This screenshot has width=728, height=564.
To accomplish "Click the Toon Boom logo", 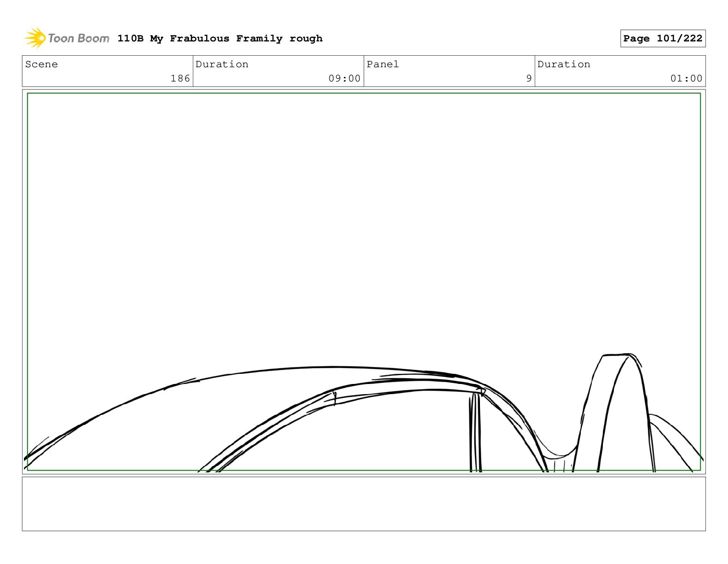I will (x=67, y=38).
